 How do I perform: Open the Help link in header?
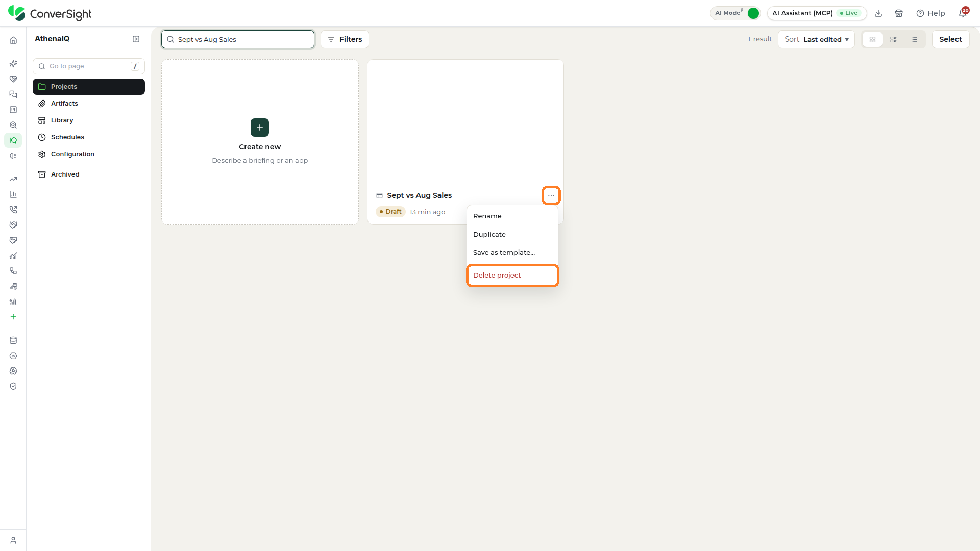click(x=930, y=13)
